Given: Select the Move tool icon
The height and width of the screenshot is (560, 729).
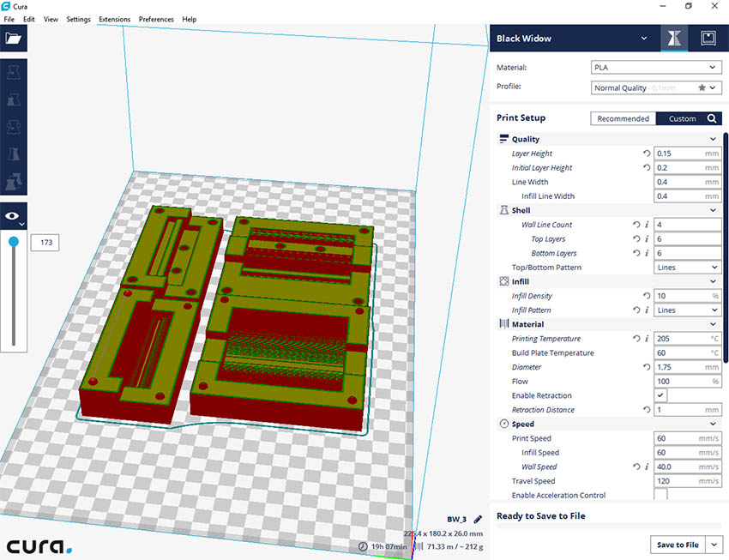Looking at the screenshot, I should click(14, 73).
